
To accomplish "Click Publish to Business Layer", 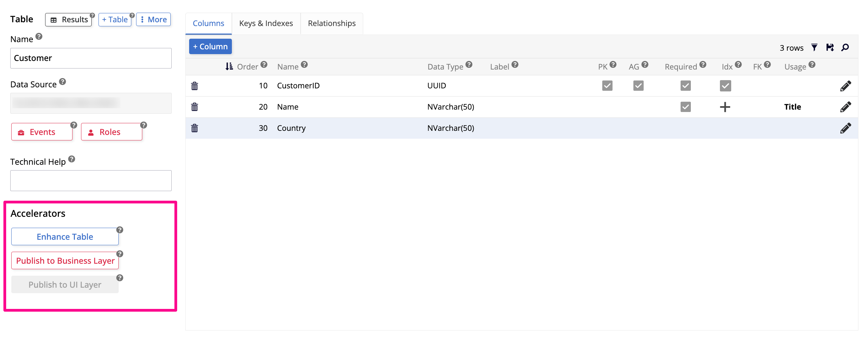I will tap(65, 261).
